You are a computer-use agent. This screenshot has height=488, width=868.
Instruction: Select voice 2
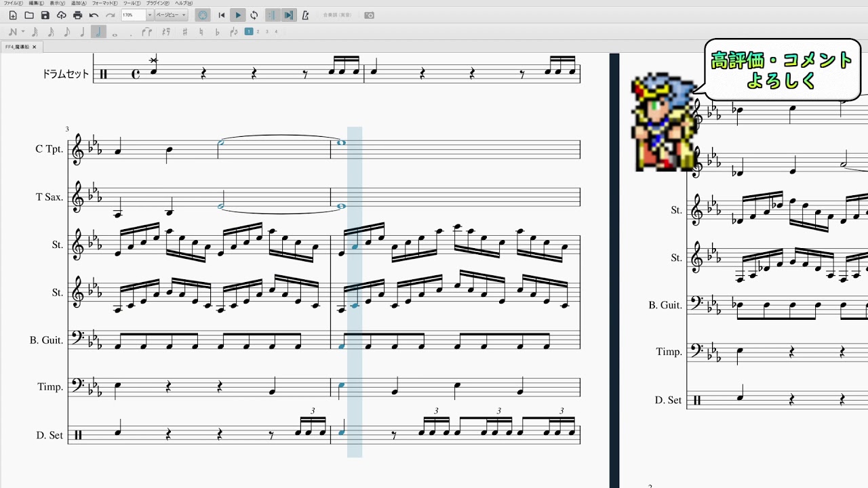(258, 31)
